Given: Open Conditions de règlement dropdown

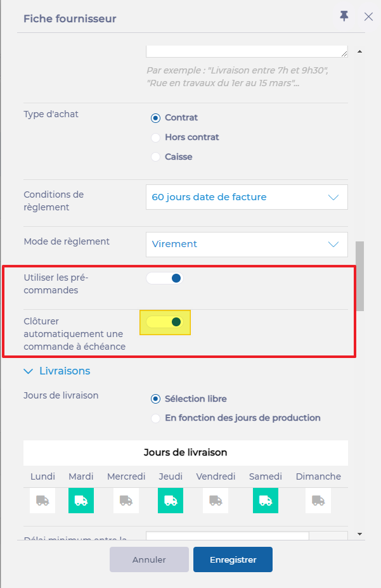Looking at the screenshot, I should [x=247, y=197].
